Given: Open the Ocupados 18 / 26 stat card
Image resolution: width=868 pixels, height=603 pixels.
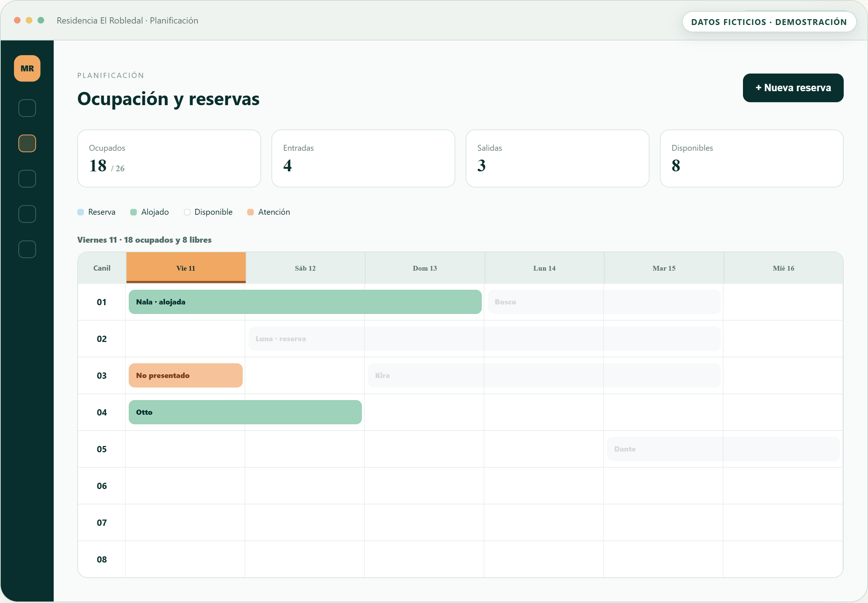Looking at the screenshot, I should pyautogui.click(x=169, y=159).
